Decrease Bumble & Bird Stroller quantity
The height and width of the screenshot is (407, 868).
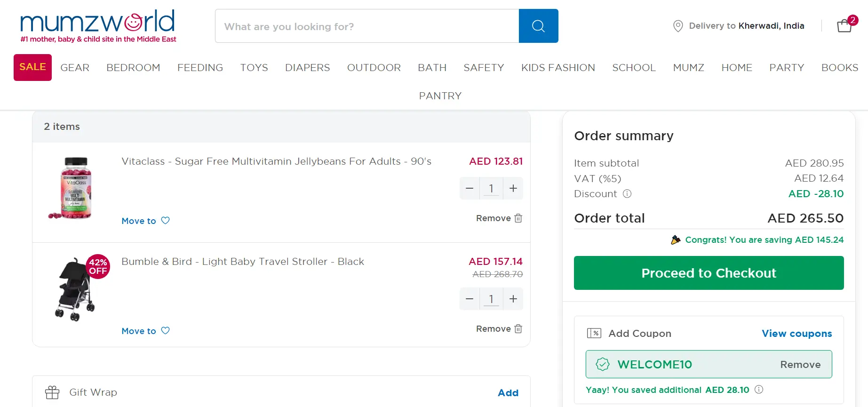pos(470,299)
